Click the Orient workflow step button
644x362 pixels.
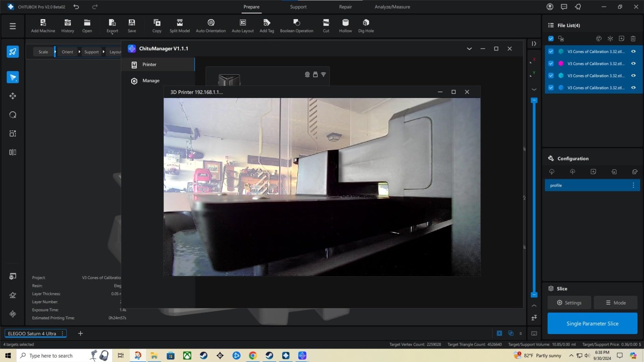click(67, 52)
